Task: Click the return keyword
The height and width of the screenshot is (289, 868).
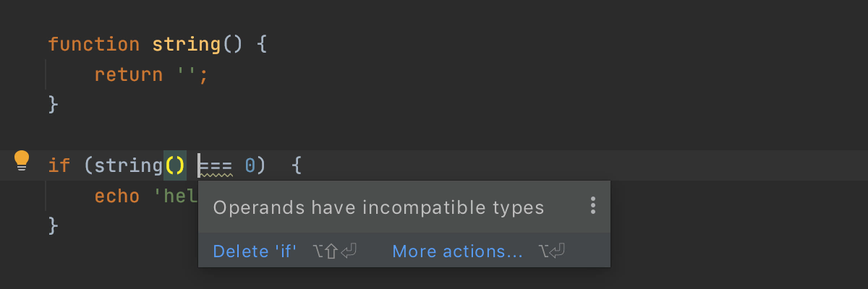Action: pyautogui.click(x=128, y=74)
